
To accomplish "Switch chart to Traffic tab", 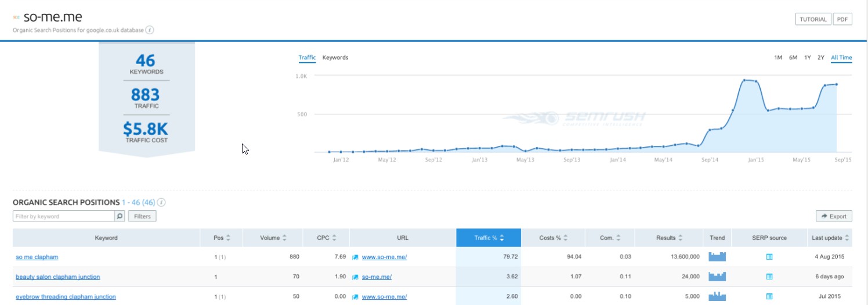I will click(307, 58).
